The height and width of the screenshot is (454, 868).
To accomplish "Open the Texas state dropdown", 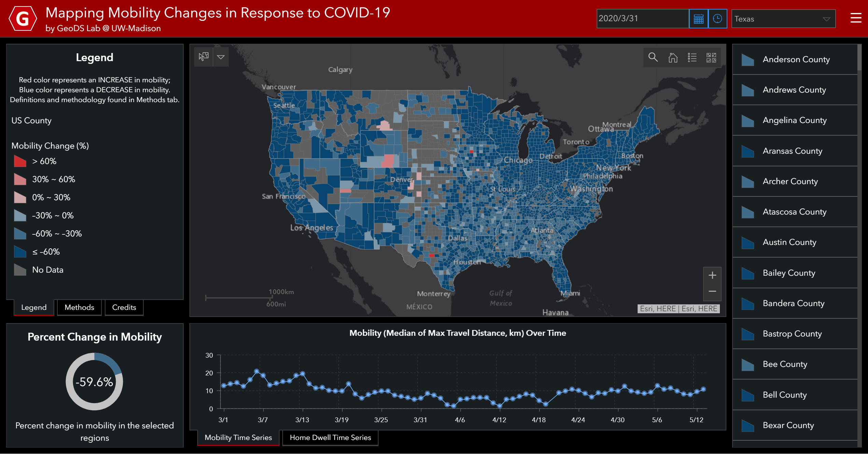I will click(783, 19).
